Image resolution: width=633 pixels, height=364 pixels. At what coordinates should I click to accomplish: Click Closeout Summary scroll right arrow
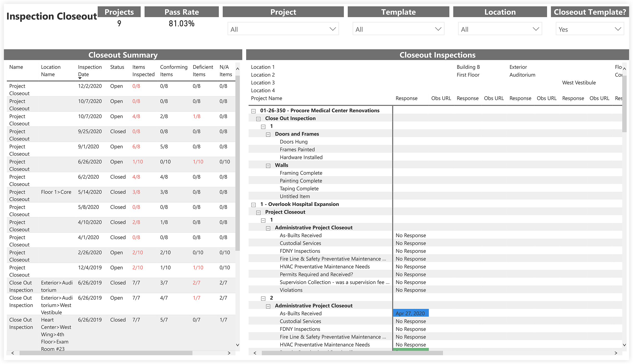coord(229,353)
